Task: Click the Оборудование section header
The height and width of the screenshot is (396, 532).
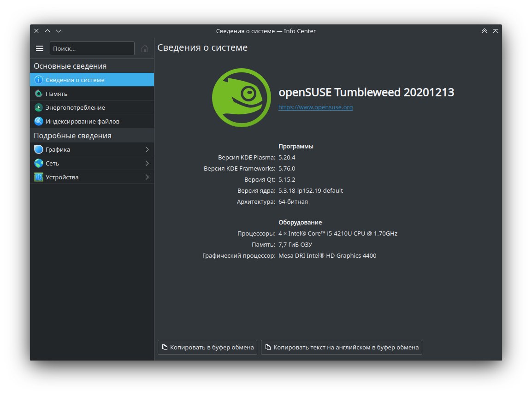Action: pos(300,222)
